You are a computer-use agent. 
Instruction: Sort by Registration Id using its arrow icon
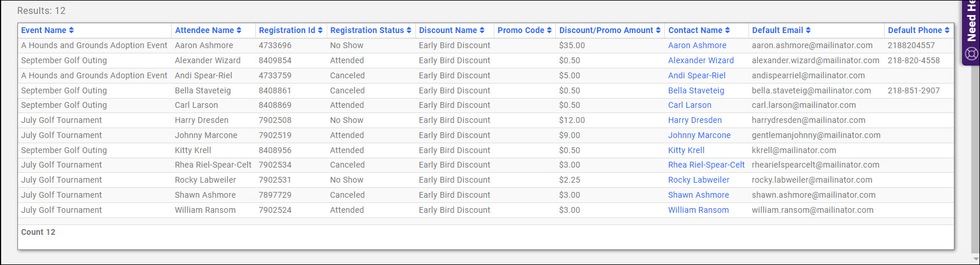tap(320, 30)
